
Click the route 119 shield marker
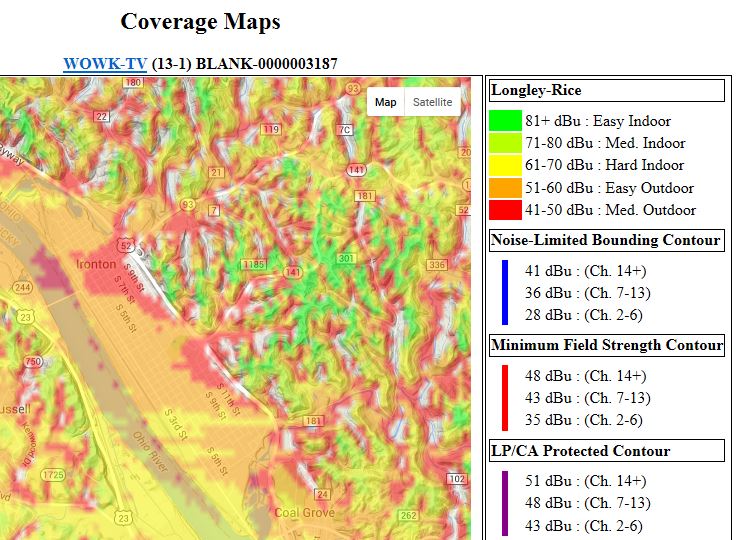[271, 130]
